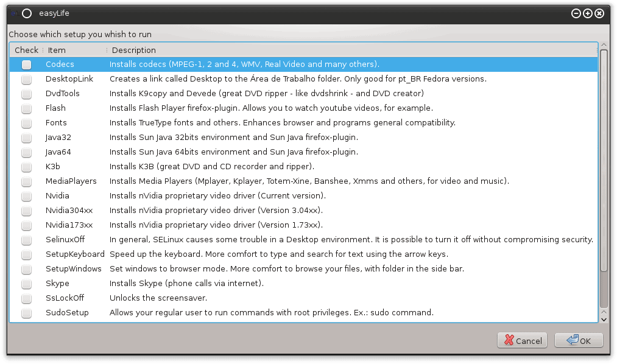Select the Nvidia304xx item name
Image resolution: width=617 pixels, height=364 pixels.
tap(69, 210)
